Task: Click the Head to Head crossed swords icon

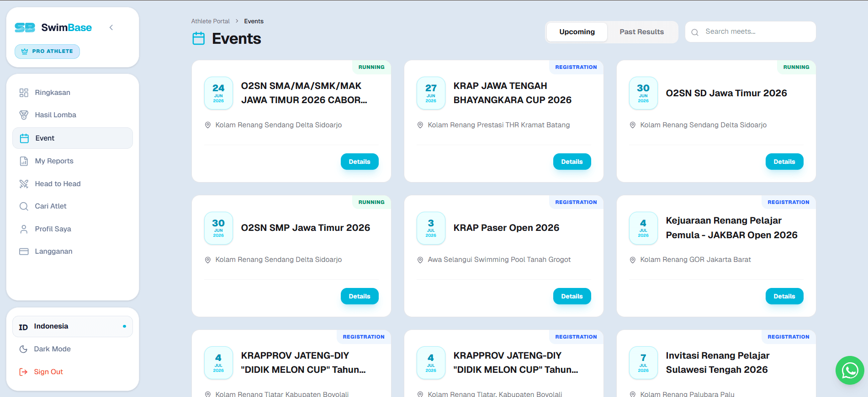Action: 24,184
